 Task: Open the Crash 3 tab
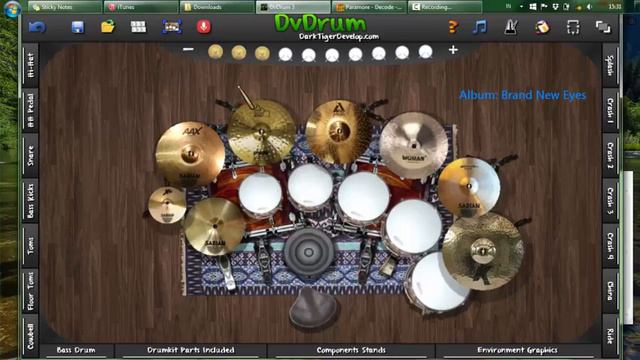tap(611, 201)
